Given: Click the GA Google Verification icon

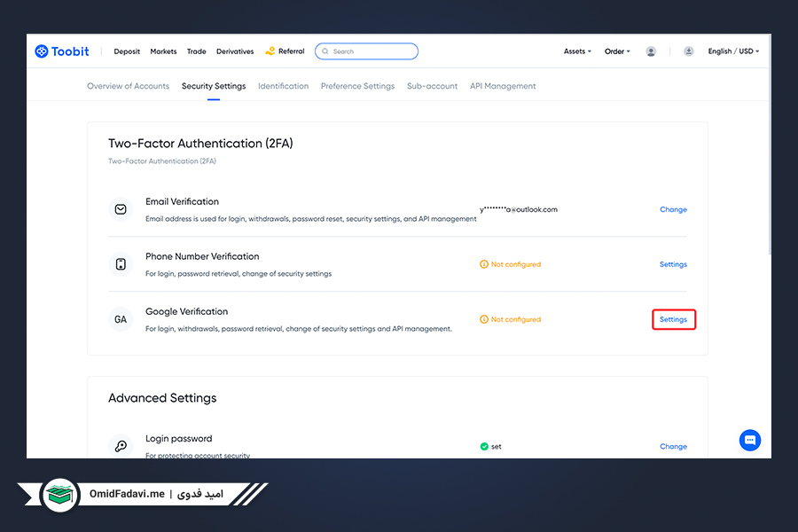Looking at the screenshot, I should (x=121, y=319).
